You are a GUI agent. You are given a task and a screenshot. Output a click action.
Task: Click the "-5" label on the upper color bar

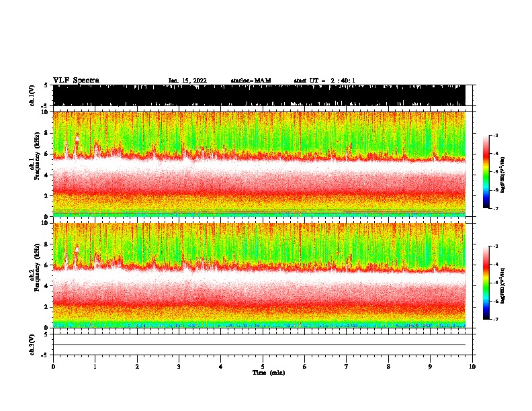(x=495, y=172)
